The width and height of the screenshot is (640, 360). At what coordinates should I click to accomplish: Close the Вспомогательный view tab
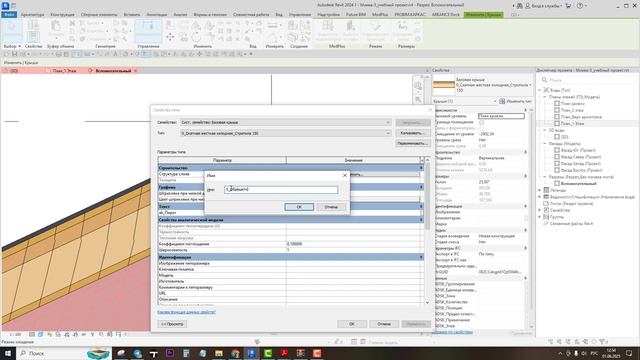pyautogui.click(x=136, y=71)
